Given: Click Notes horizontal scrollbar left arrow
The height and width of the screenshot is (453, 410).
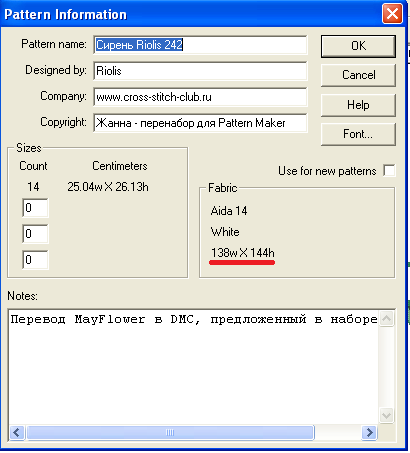Looking at the screenshot, I should (x=17, y=433).
